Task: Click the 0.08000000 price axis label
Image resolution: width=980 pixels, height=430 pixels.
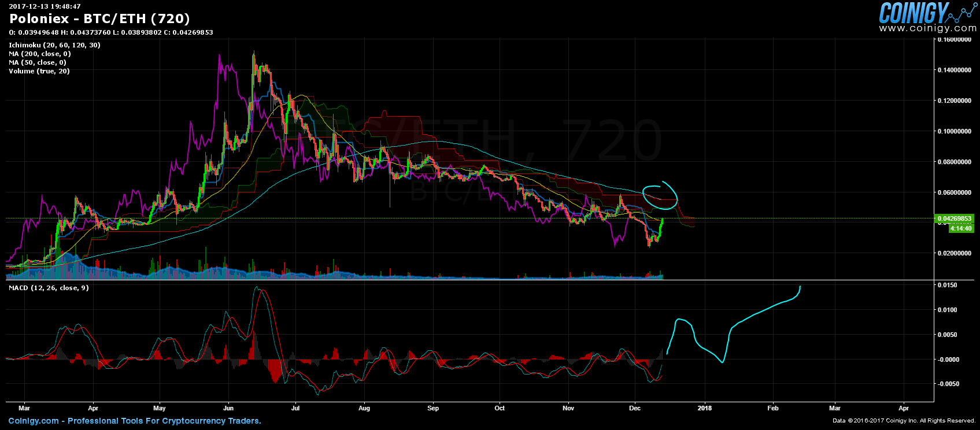Action: (955, 162)
